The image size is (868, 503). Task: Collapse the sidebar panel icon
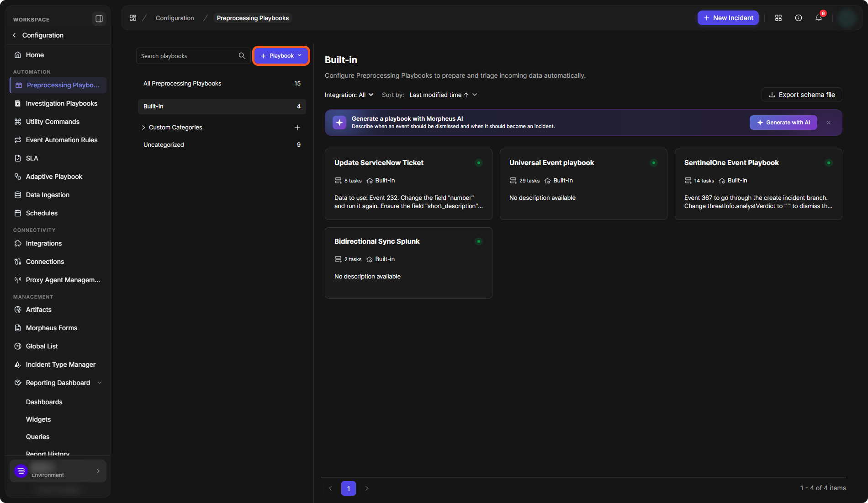99,19
